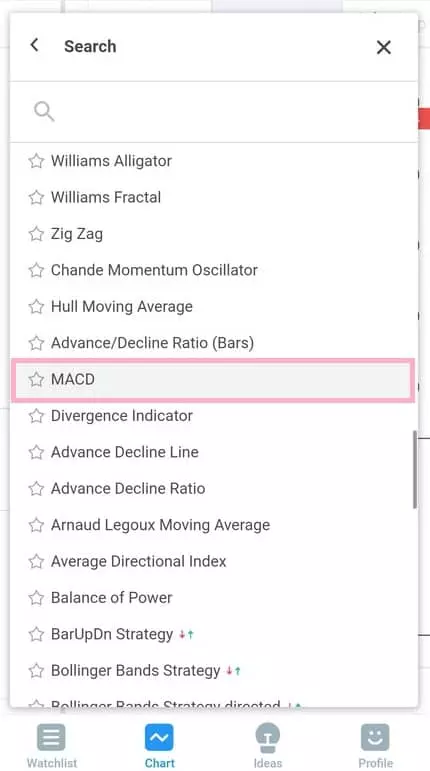Click the Bollinger Bands Strategy entry

coord(214,670)
